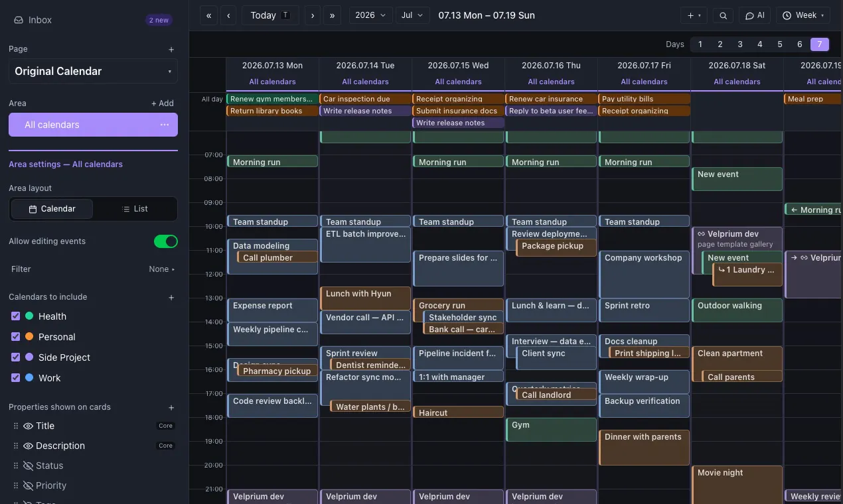
Task: Click the 2 new inbox badge
Action: [159, 20]
